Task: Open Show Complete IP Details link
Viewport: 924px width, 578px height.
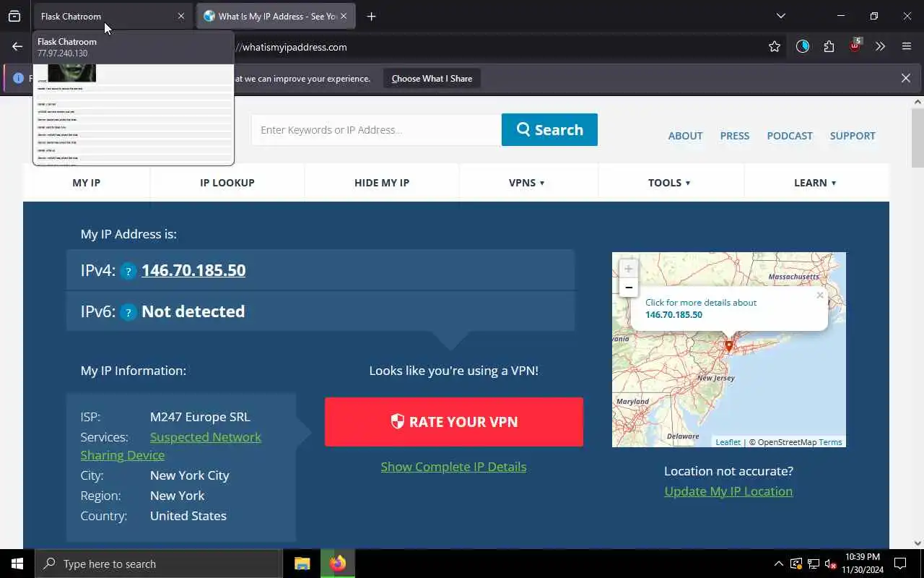Action: point(453,467)
